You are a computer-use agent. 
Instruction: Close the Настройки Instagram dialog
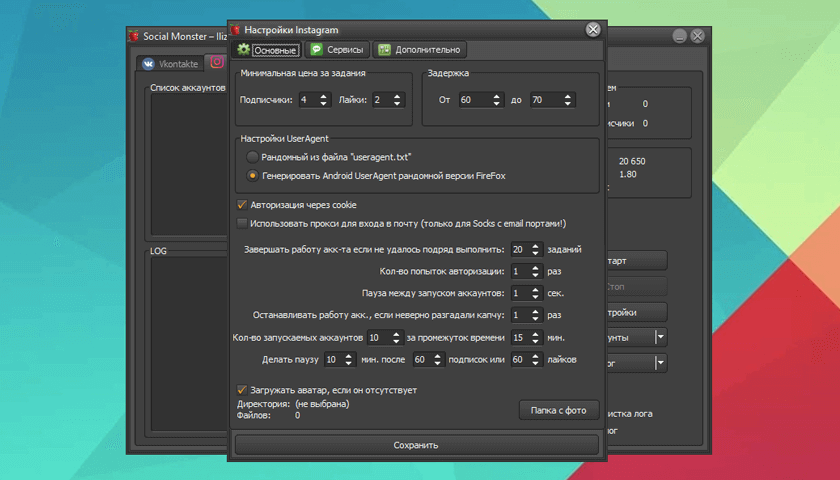tap(592, 29)
